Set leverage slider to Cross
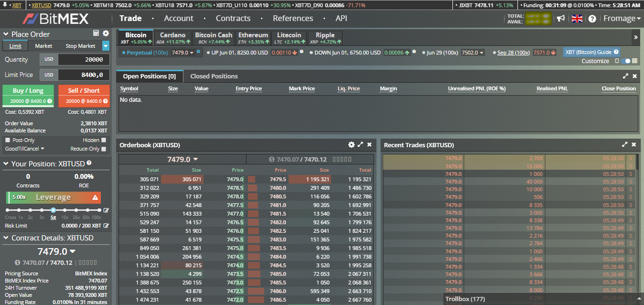This screenshot has height=305, width=644. tap(8, 210)
